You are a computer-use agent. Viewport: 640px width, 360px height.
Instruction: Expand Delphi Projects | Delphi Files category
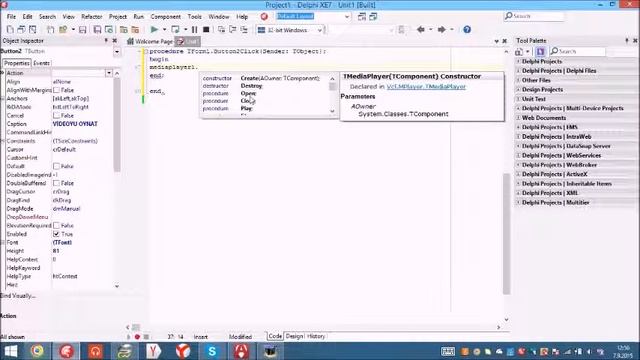[518, 71]
